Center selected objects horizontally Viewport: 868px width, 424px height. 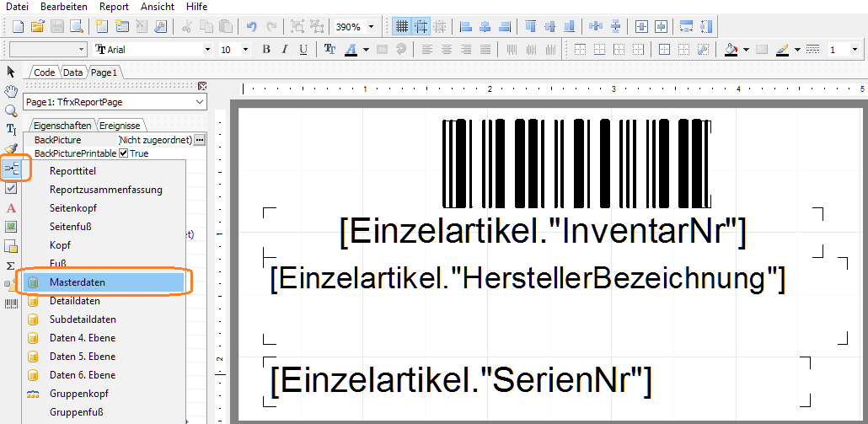[x=485, y=26]
